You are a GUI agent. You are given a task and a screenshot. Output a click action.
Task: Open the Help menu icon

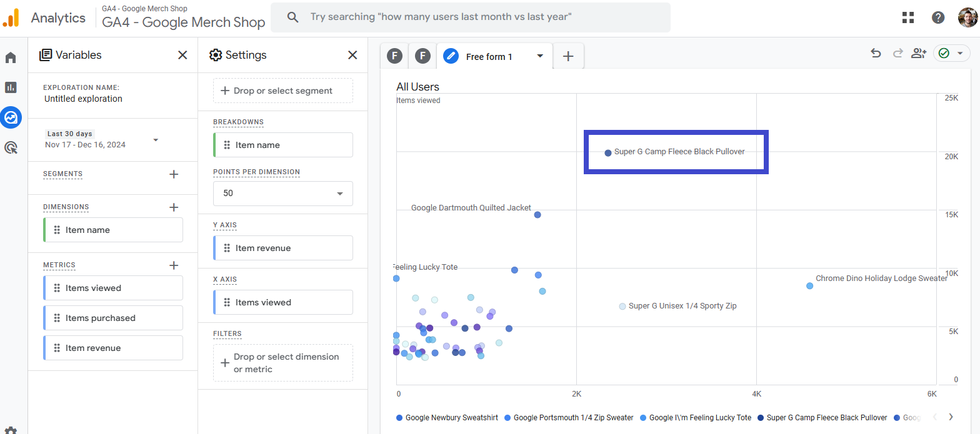point(938,17)
